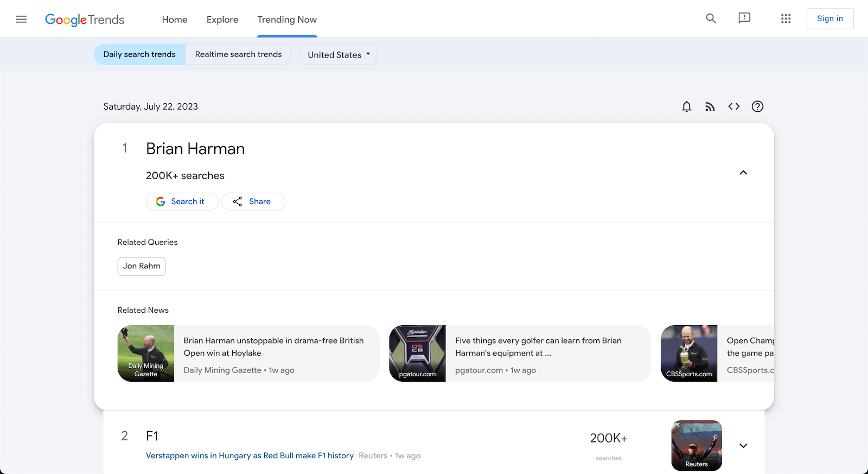Open the hamburger main menu
This screenshot has height=474, width=868.
point(21,19)
